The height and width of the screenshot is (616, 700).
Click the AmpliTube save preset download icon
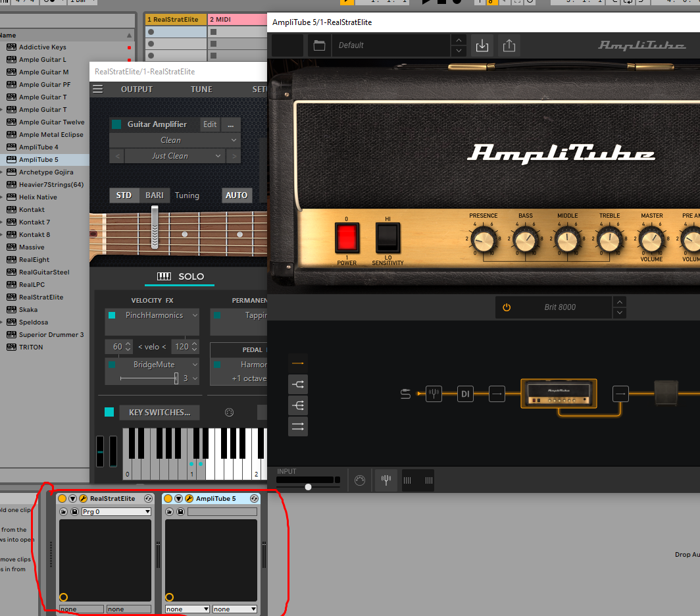point(482,45)
